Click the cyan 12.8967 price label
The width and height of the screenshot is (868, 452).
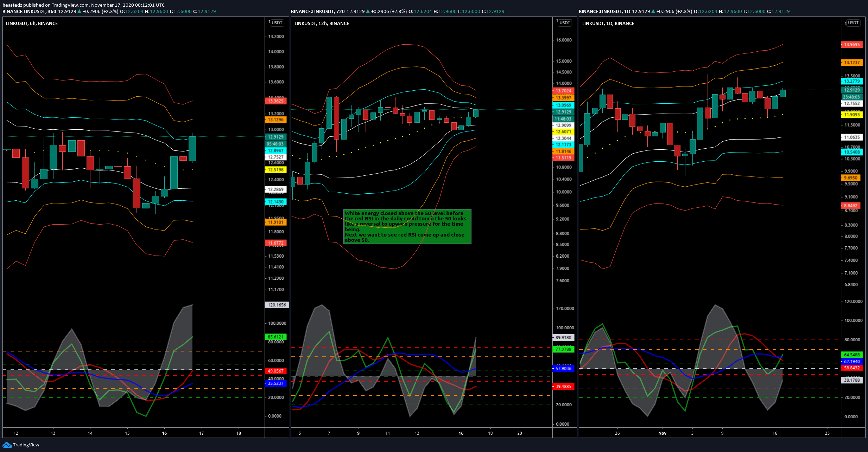tap(275, 151)
